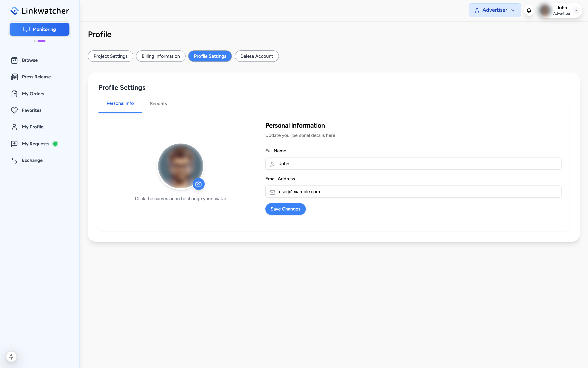Click the My Profile person icon
Image resolution: width=588 pixels, height=368 pixels.
point(14,127)
